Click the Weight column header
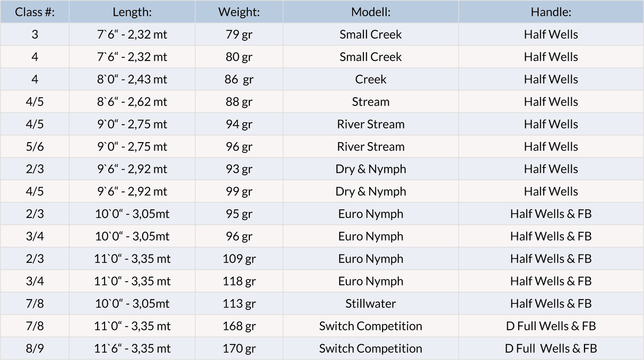Screen dimensions: 644x360 click(239, 12)
